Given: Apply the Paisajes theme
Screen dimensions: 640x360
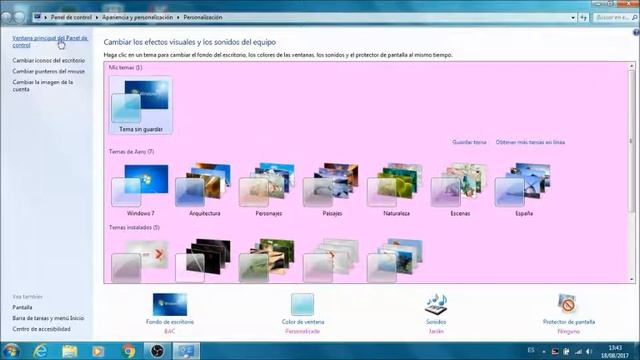Looking at the screenshot, I should pos(332,190).
